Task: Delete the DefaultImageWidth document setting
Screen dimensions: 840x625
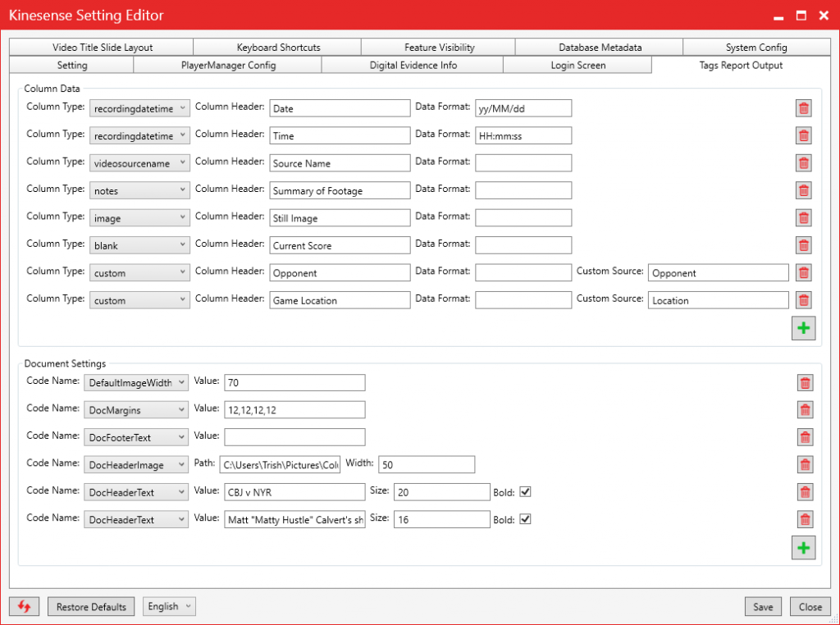Action: [806, 383]
